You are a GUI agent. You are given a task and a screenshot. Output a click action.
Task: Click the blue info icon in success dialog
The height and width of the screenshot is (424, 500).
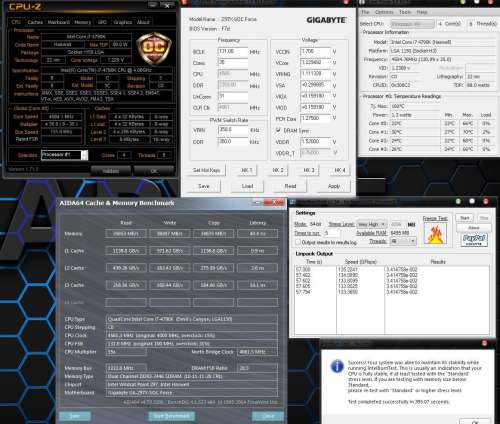pos(337,366)
